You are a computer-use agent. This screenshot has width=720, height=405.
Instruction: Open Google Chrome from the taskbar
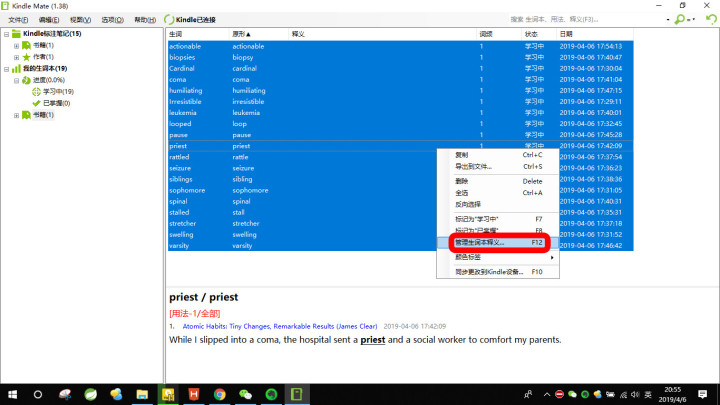219,394
